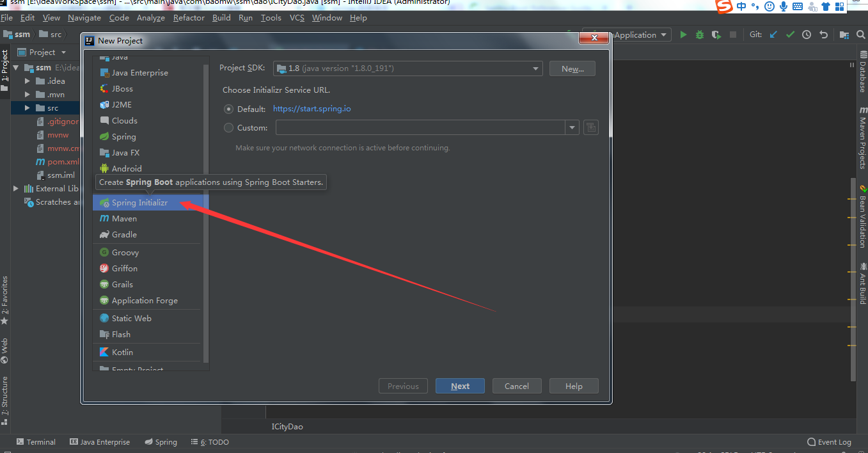Expand the .idea folder node
Image resolution: width=868 pixels, height=453 pixels.
click(28, 81)
